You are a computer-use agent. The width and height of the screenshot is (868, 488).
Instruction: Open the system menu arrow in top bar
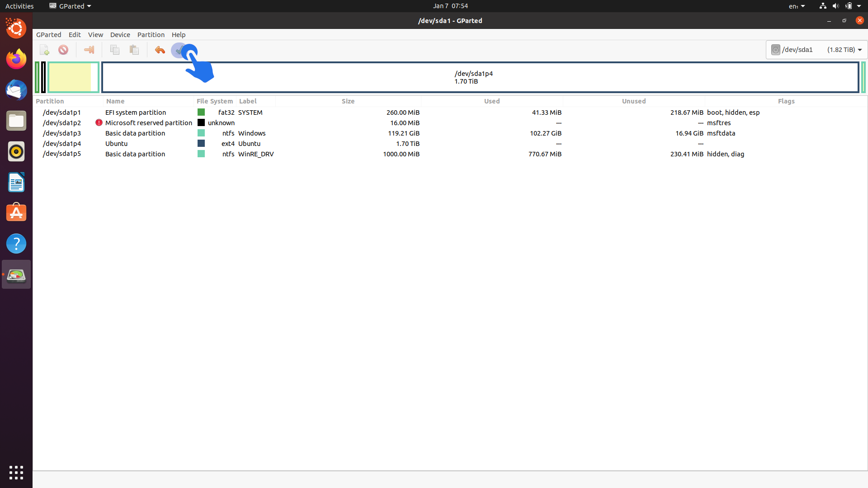(x=859, y=6)
